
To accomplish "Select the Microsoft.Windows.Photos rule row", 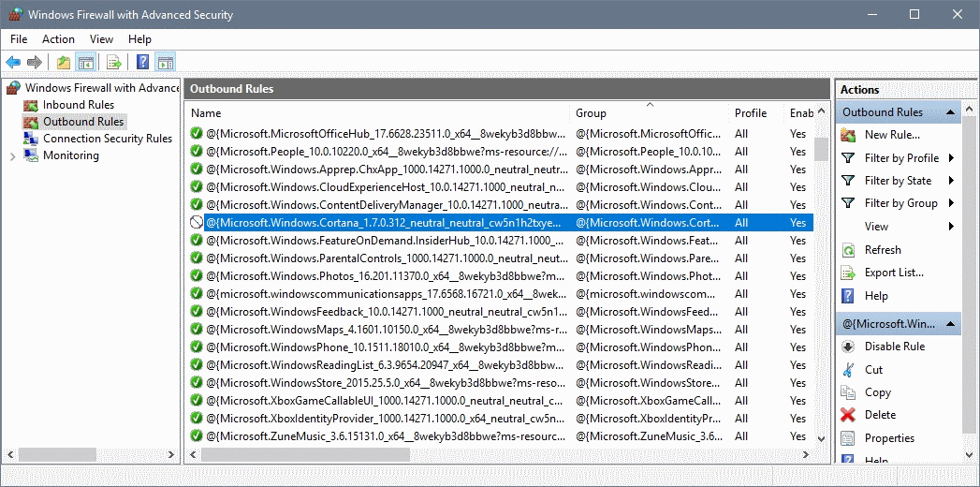I will click(501, 275).
